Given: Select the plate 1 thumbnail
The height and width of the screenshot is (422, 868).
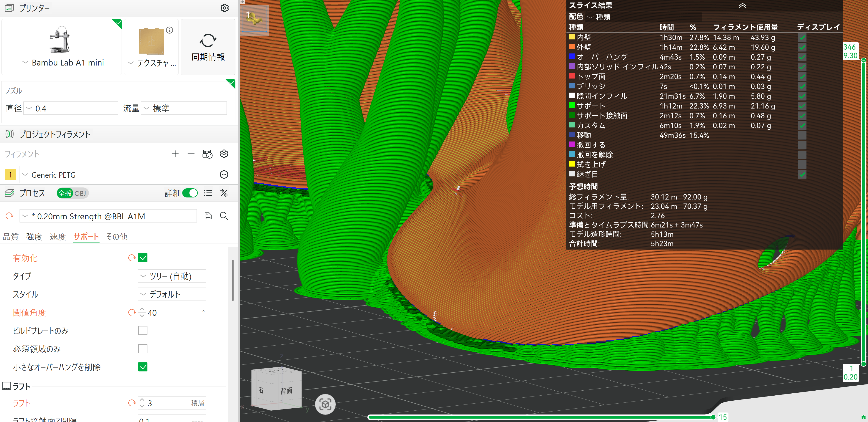Looking at the screenshot, I should [x=255, y=19].
